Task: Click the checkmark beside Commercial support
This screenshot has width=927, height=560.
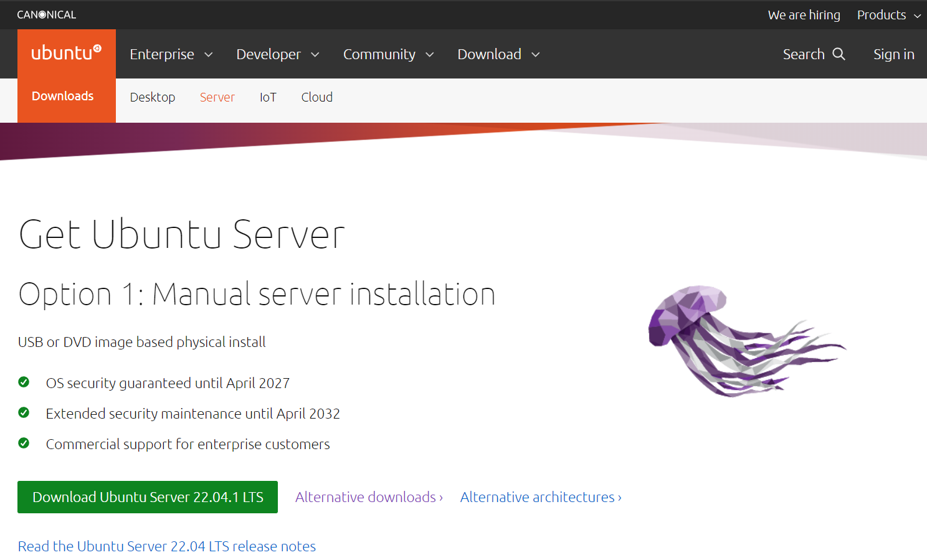Action: pyautogui.click(x=24, y=443)
